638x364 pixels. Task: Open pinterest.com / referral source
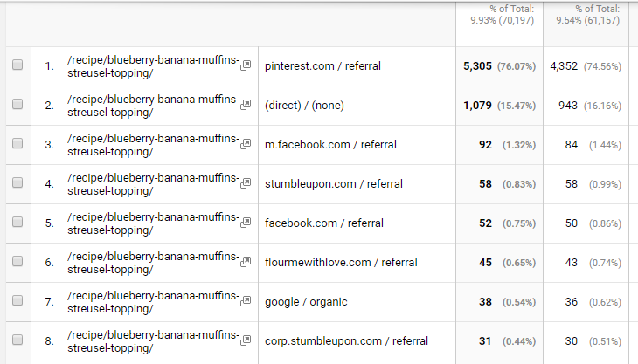322,65
